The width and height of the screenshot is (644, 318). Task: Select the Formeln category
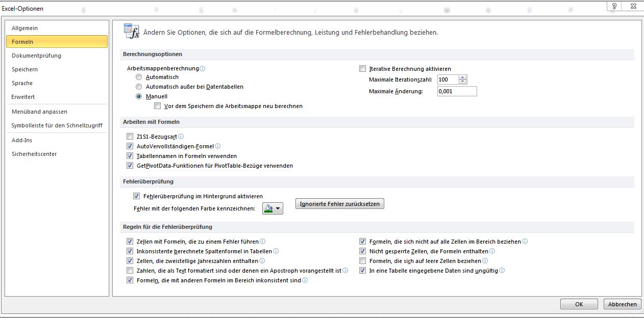(57, 42)
